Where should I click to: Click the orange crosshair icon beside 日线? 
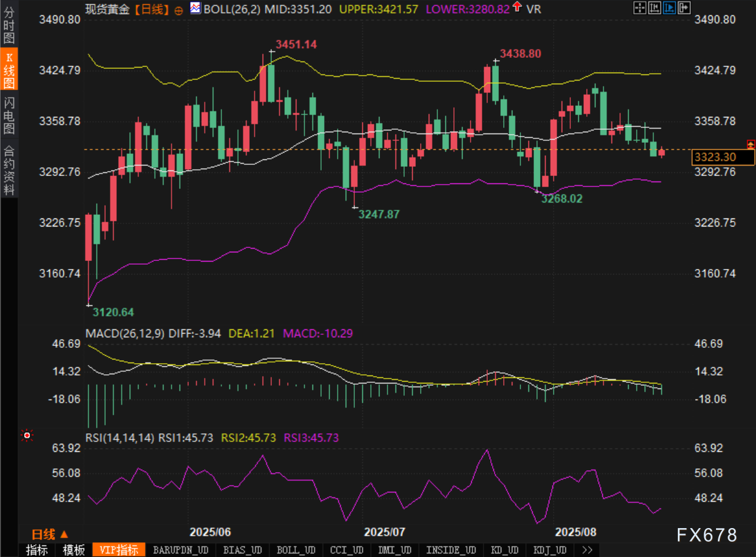click(178, 10)
